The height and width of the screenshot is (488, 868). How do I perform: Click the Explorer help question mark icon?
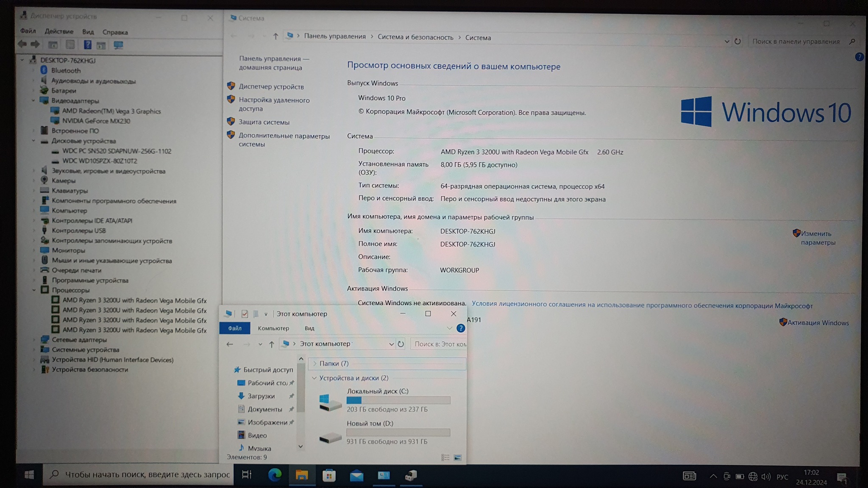461,328
